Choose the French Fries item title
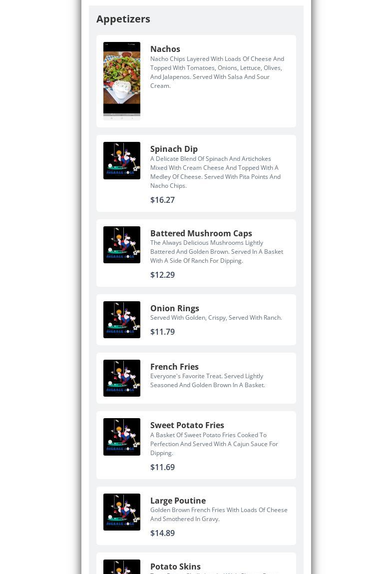The width and height of the screenshot is (392, 574). [x=174, y=367]
